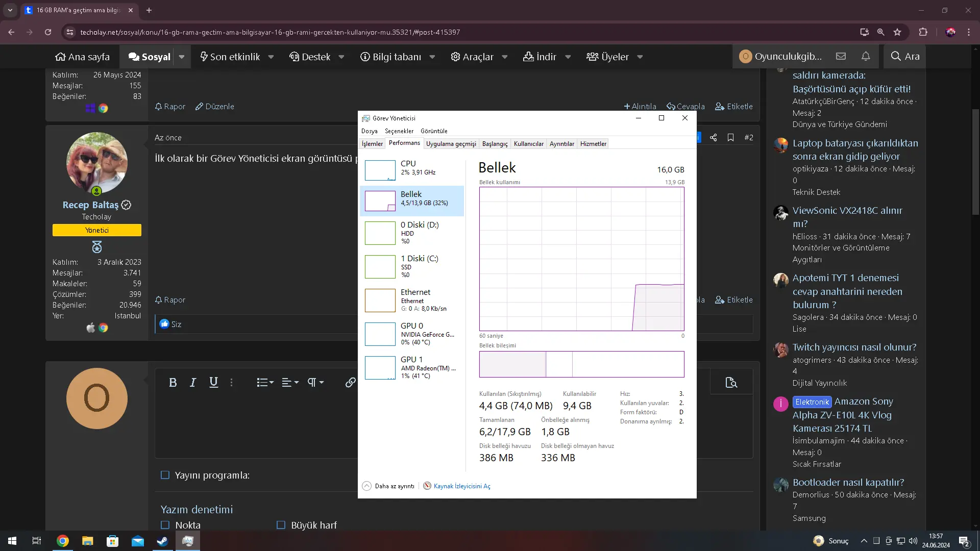
Task: Expand the Son etkinlik dropdown arrow
Action: (271, 57)
